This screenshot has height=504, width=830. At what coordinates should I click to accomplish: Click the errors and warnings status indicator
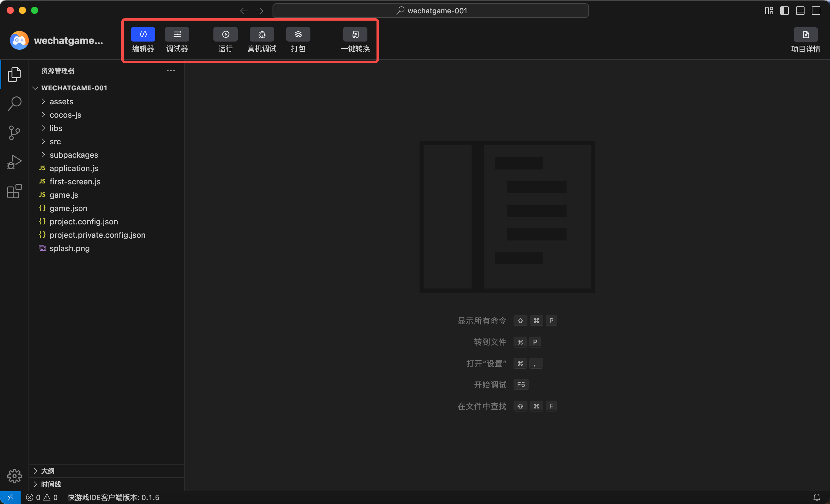coord(42,497)
